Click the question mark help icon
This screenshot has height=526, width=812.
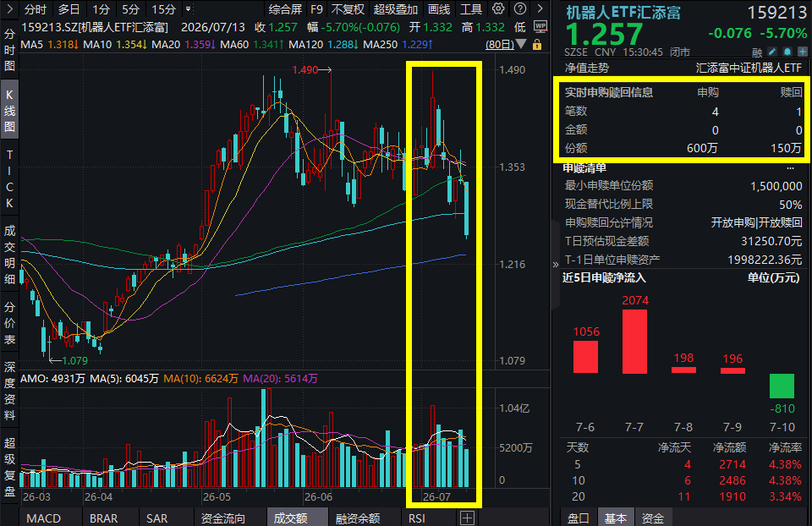coord(520,8)
